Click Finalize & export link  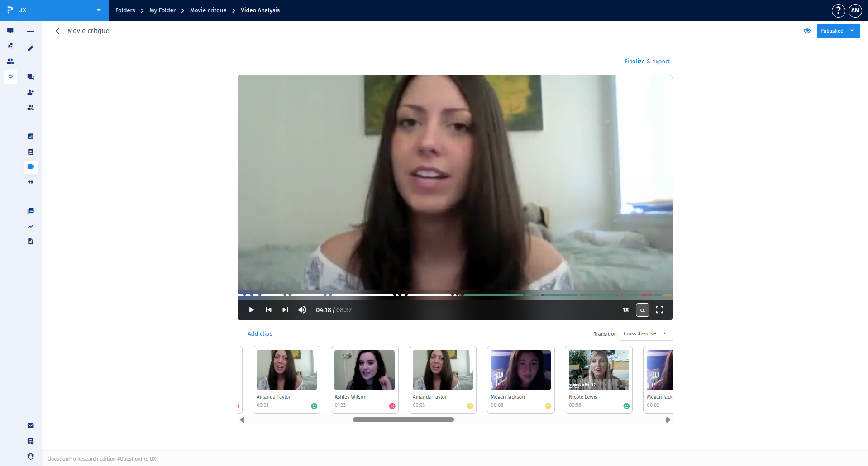(x=647, y=62)
